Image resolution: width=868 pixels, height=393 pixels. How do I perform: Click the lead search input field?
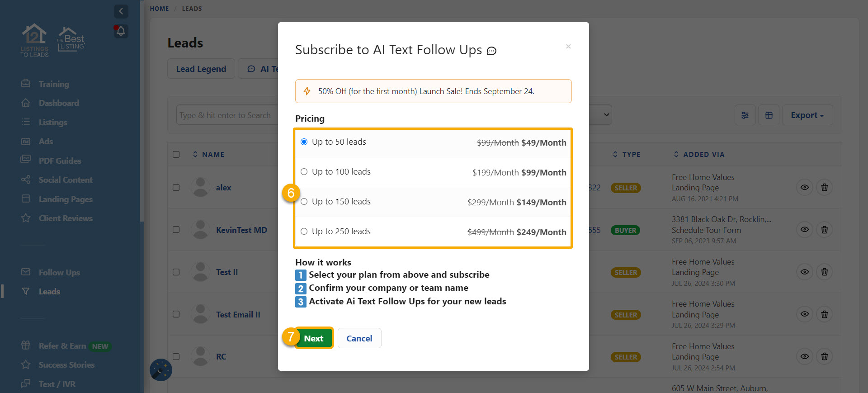(x=226, y=115)
